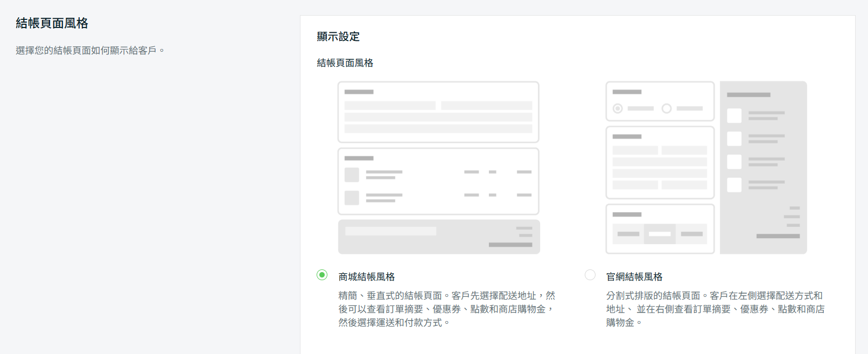Click the grey footer block in the vertical layout preview
The height and width of the screenshot is (354, 868).
coord(438,237)
